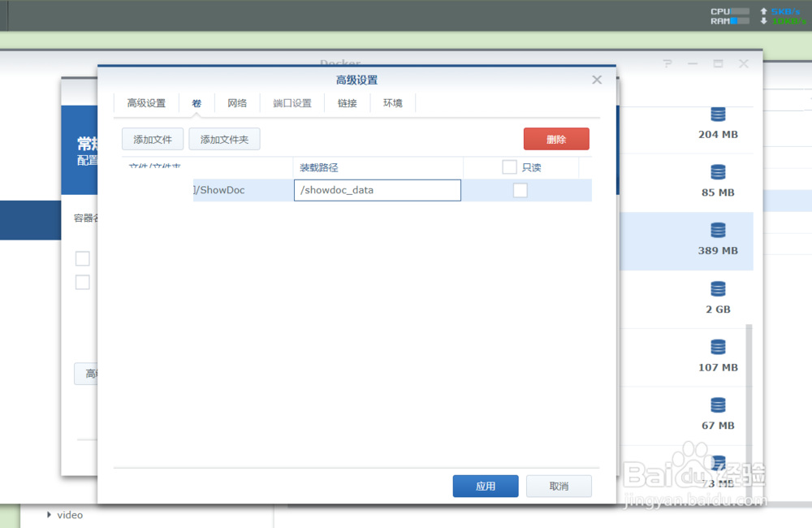Maximize the Docker window
This screenshot has height=528, width=812.
point(718,63)
